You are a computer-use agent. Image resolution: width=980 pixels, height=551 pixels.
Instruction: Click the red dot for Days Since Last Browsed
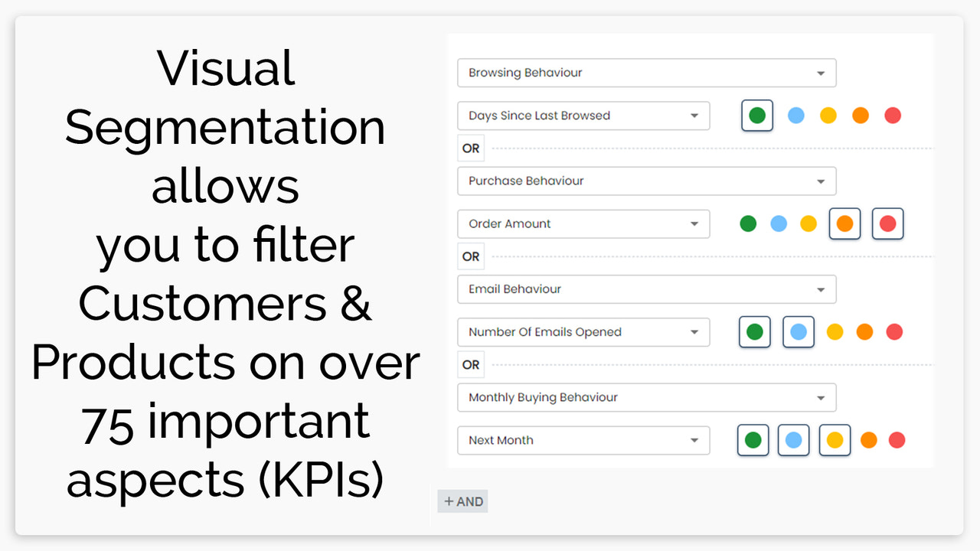pyautogui.click(x=893, y=116)
